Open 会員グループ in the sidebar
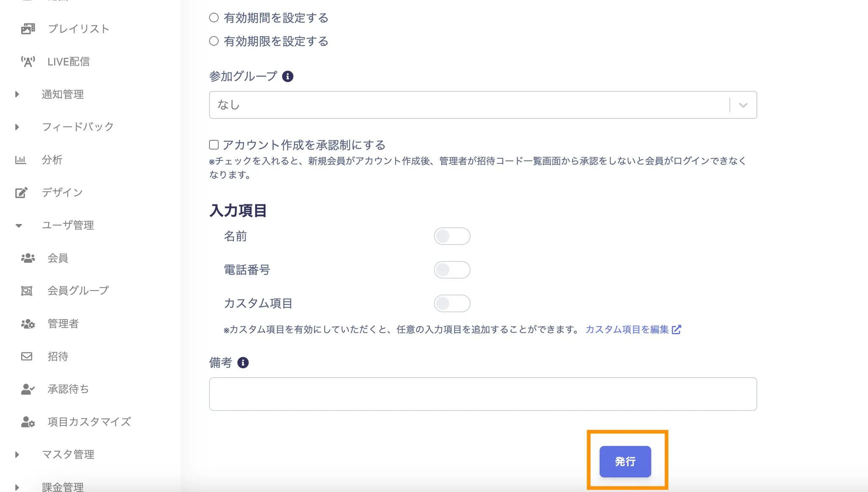Viewport: 868px width, 492px height. (78, 291)
